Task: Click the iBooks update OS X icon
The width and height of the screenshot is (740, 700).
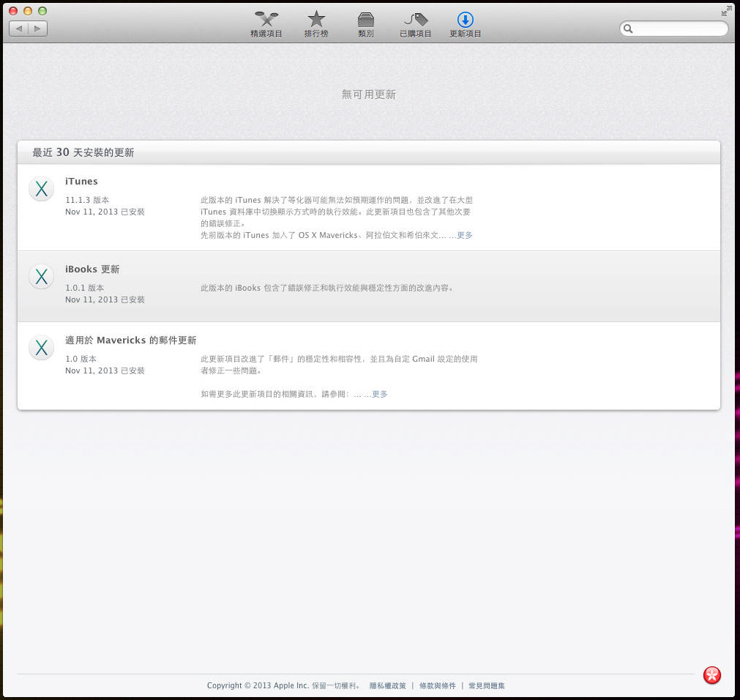Action: point(42,277)
